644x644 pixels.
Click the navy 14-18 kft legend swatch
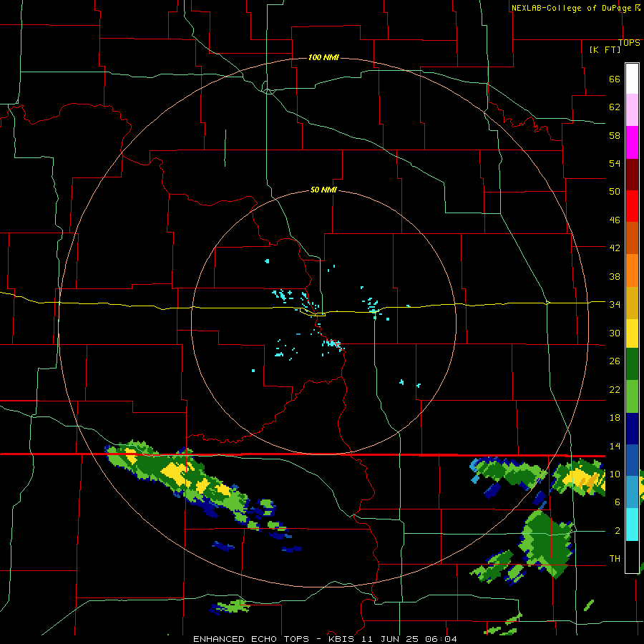pos(632,429)
